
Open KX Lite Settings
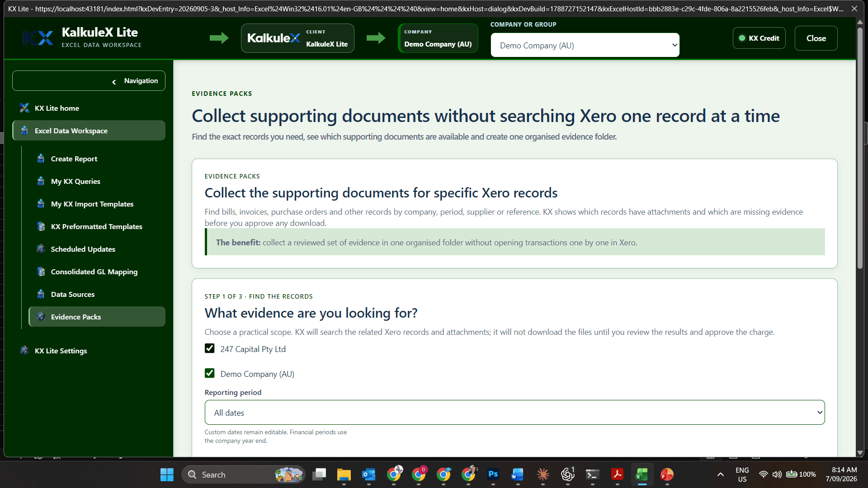pos(61,351)
